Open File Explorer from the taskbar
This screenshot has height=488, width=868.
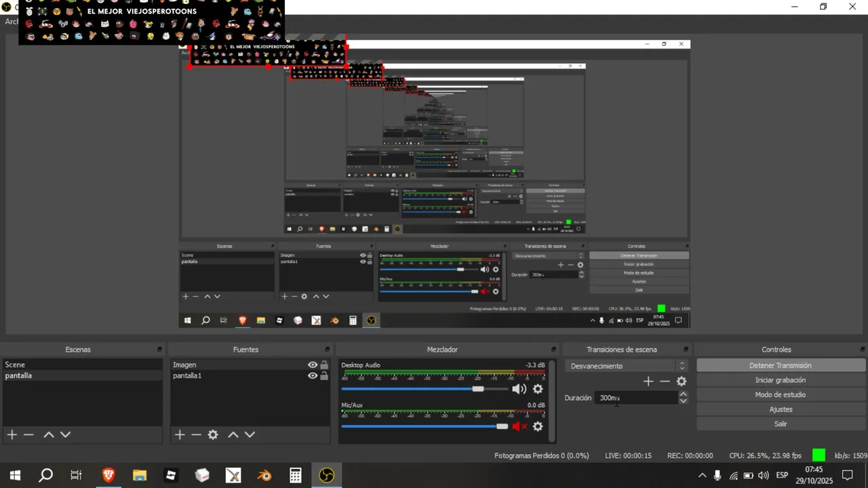[x=140, y=475]
